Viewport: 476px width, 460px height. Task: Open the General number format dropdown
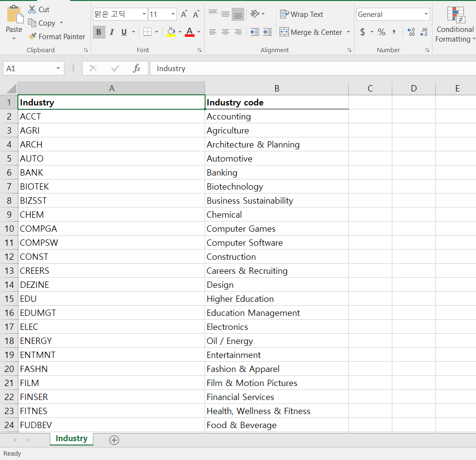426,14
